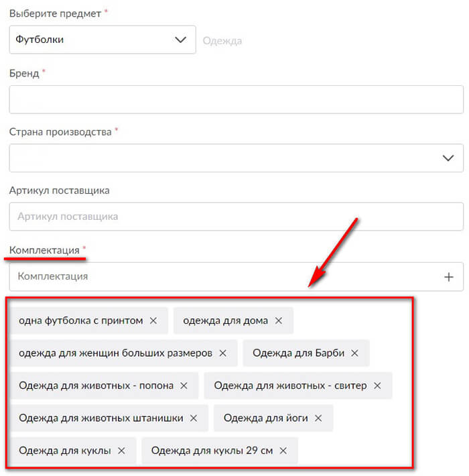
Task: Remove 'Одежда для животных - свитер' tag
Action: tap(377, 385)
